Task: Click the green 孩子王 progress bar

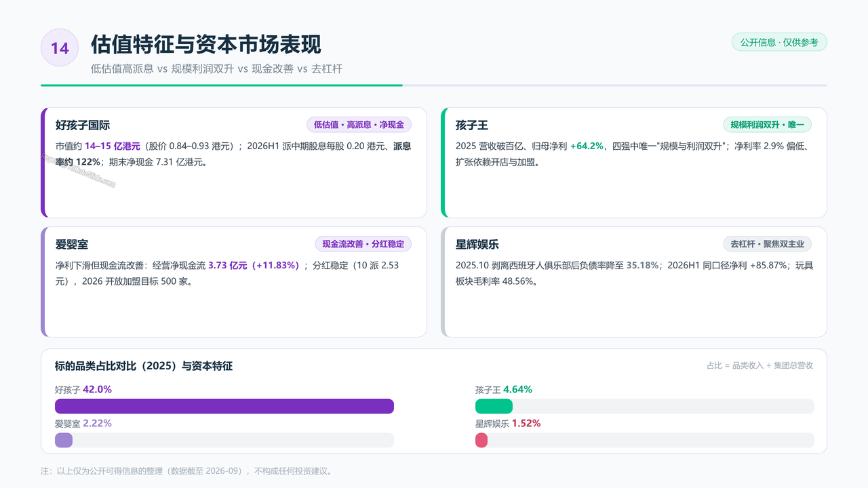Action: (494, 406)
